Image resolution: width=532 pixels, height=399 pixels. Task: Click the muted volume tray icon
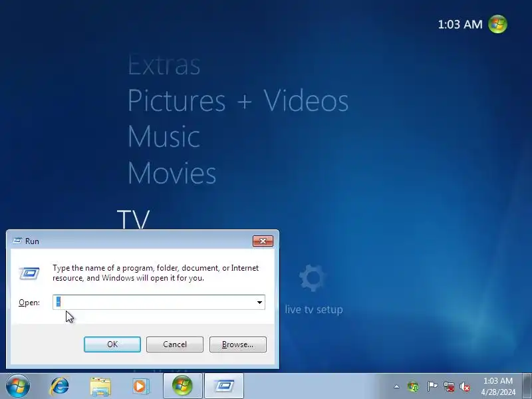click(465, 386)
